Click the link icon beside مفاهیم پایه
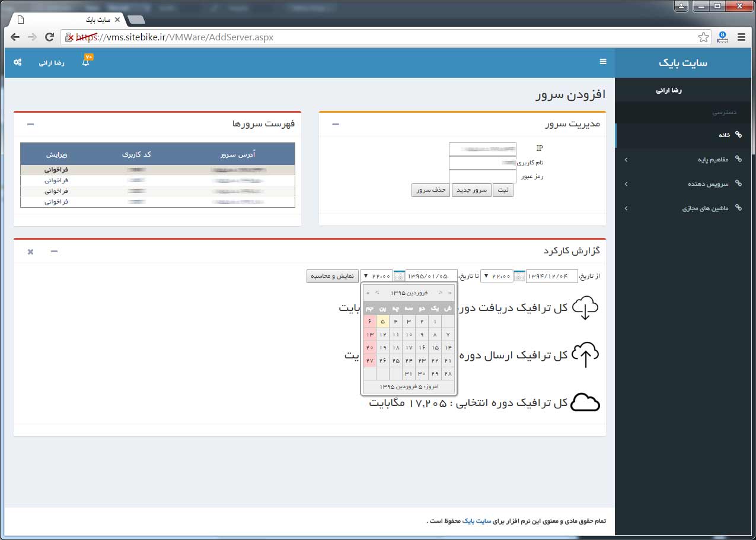This screenshot has height=540, width=756. (738, 159)
